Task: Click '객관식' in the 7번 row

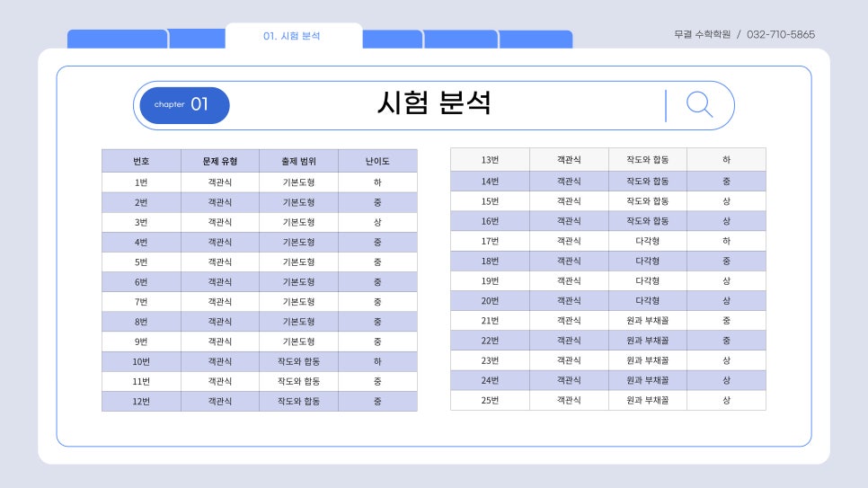Action: [x=220, y=302]
